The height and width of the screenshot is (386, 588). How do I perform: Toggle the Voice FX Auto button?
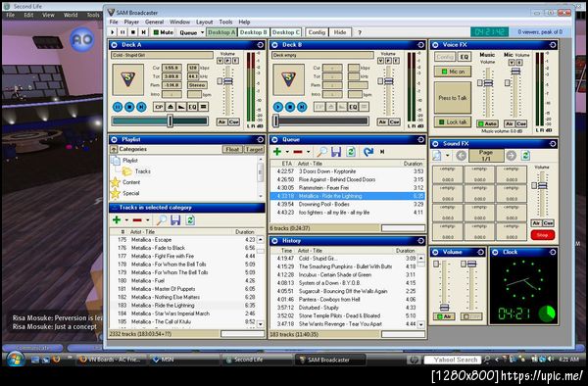tap(487, 123)
